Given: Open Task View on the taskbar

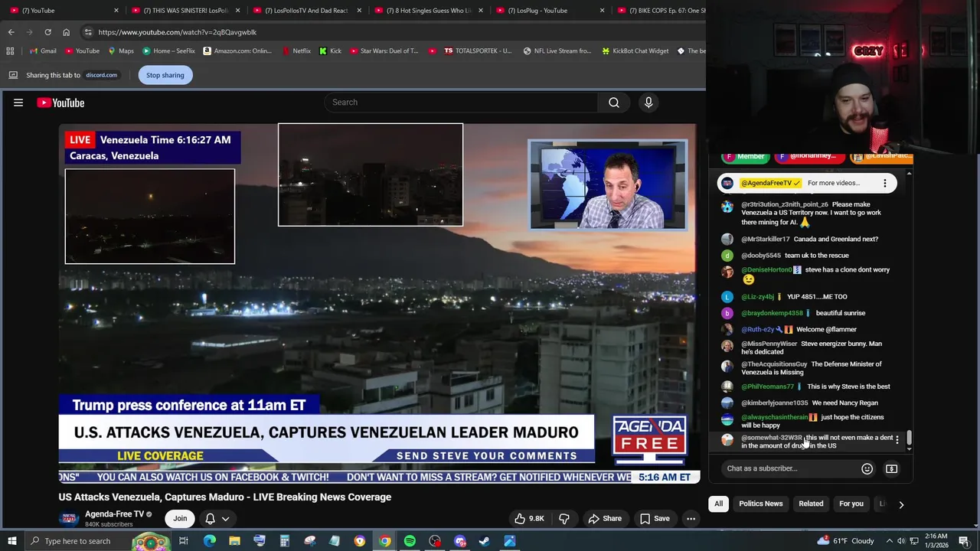Looking at the screenshot, I should 184,541.
